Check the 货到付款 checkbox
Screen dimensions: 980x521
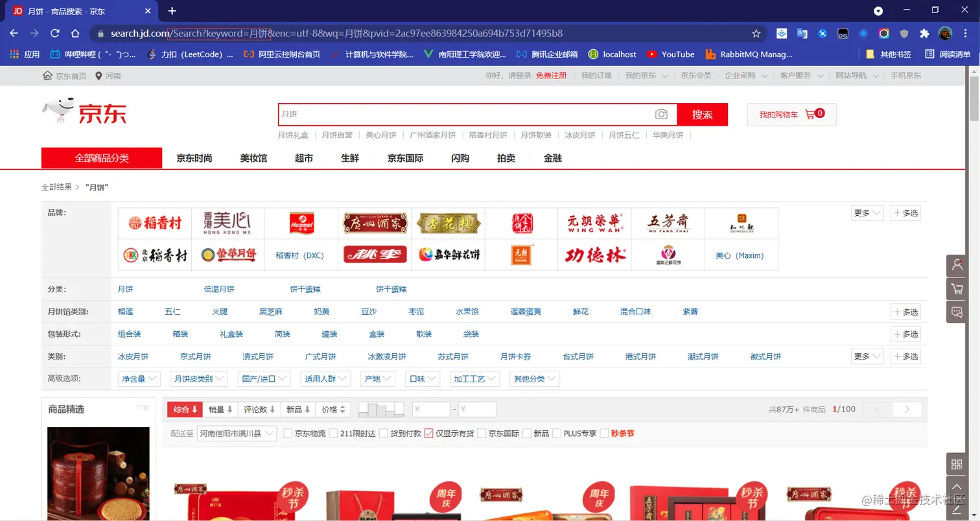383,434
